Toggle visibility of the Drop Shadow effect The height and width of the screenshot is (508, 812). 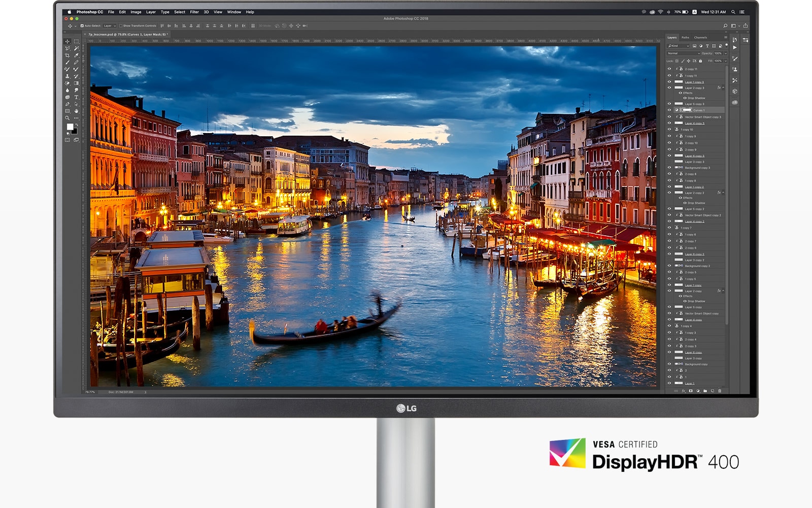coord(685,98)
